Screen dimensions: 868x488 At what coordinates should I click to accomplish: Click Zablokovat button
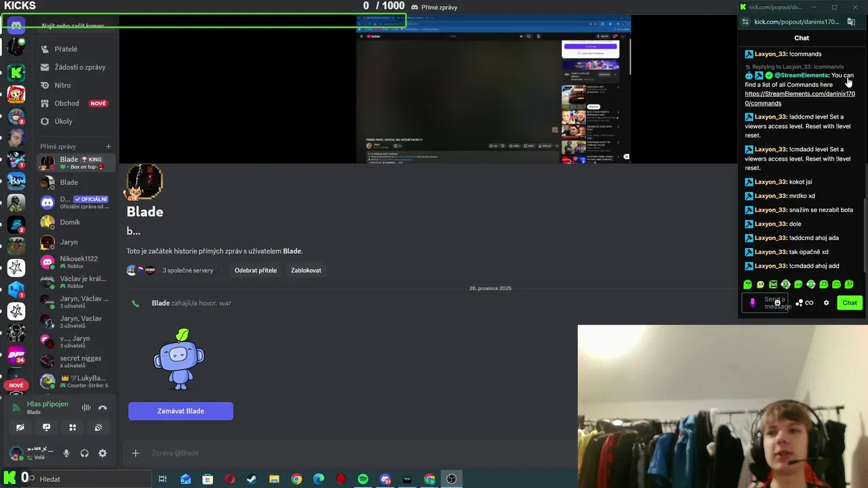306,270
